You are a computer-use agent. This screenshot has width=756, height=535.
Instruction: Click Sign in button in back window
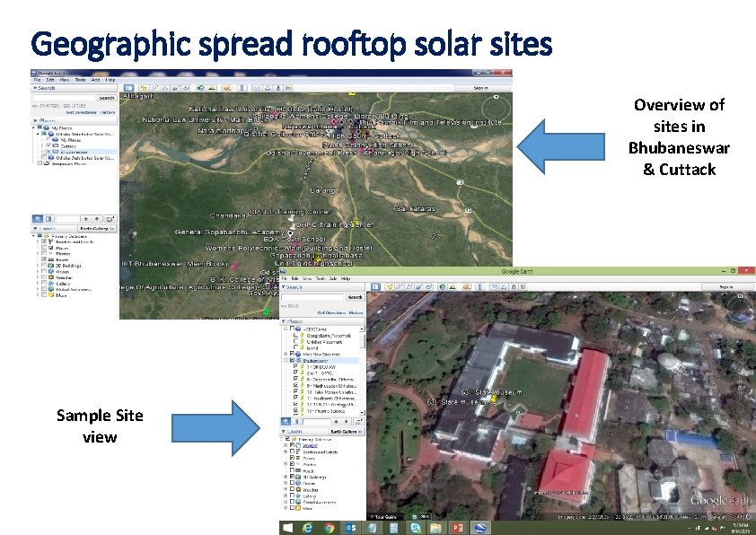[480, 88]
